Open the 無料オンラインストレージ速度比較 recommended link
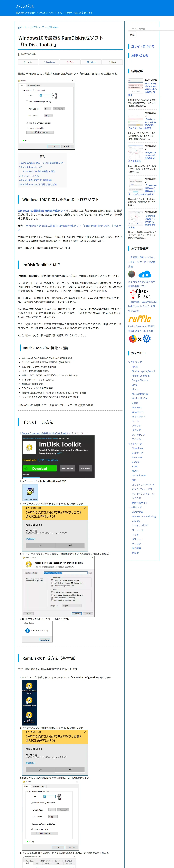This screenshot has width=174, height=868. 142,262
